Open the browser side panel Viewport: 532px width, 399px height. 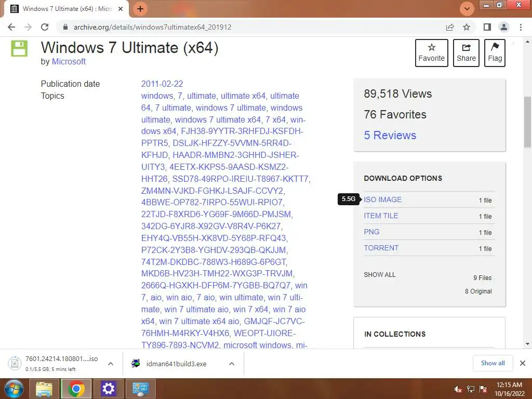coord(487,27)
